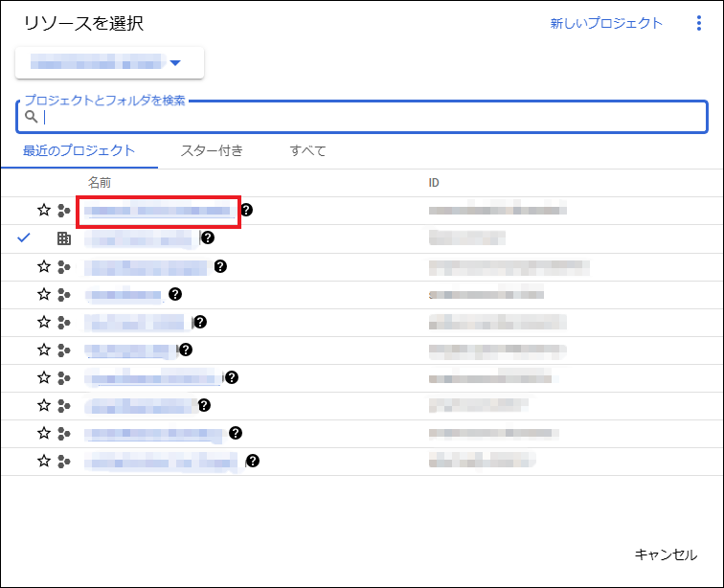Open the three-dot more options menu
This screenshot has width=724, height=588.
(699, 24)
